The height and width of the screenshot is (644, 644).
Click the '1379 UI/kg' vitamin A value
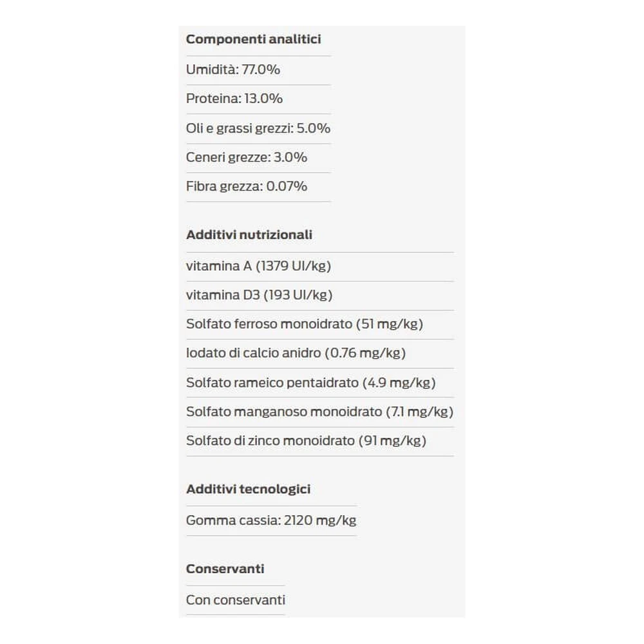point(294,266)
